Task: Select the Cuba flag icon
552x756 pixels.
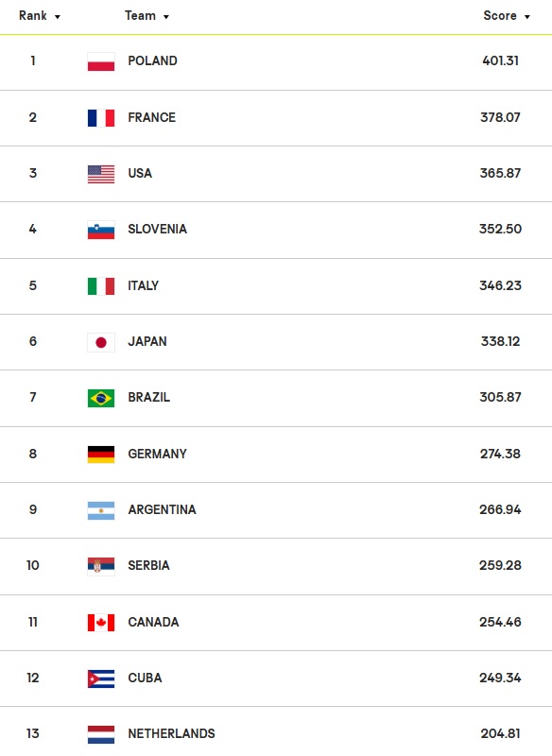Action: point(101,679)
